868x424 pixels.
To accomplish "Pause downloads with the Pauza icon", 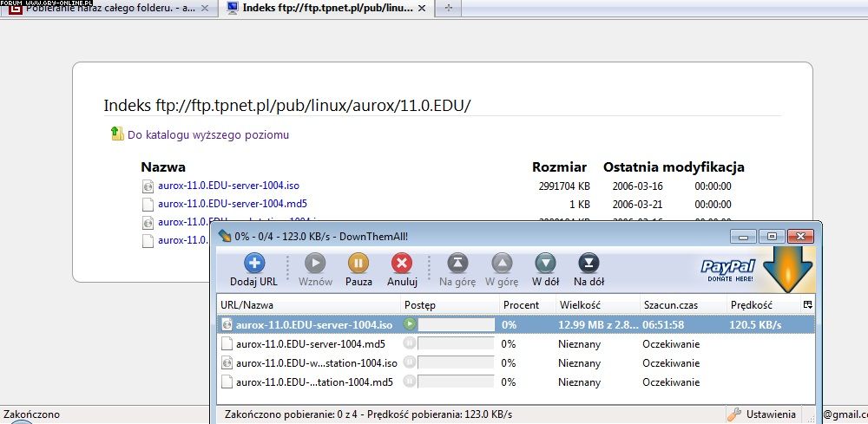I will coord(358,264).
